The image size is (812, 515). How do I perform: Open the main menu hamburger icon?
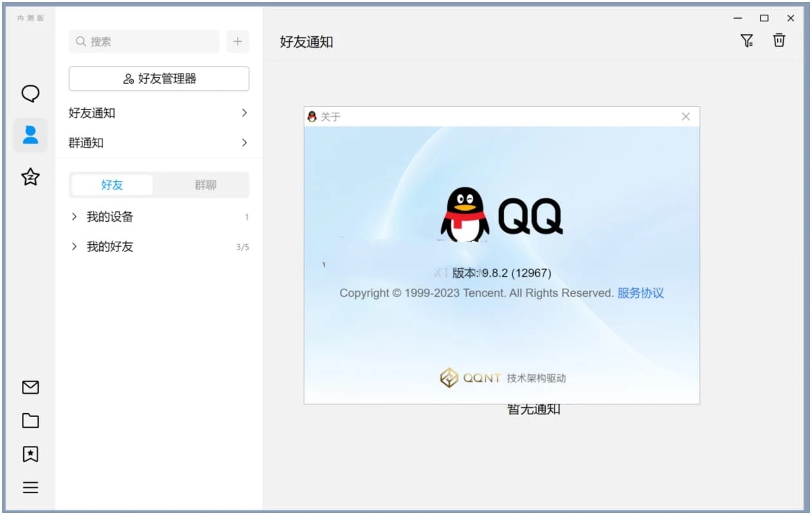pyautogui.click(x=30, y=487)
